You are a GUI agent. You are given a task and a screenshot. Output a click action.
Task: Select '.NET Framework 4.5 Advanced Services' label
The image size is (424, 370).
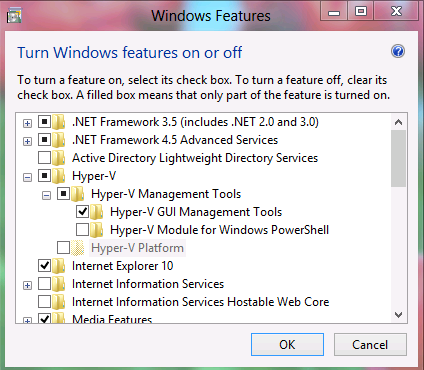point(175,140)
